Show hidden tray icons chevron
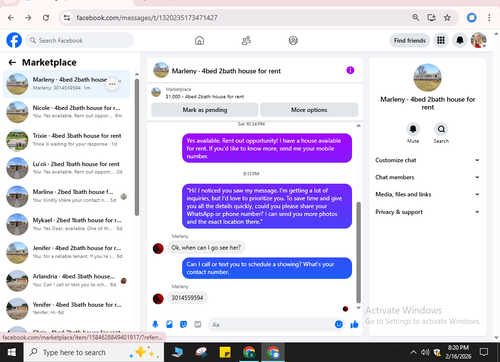500x362 pixels. click(x=413, y=352)
